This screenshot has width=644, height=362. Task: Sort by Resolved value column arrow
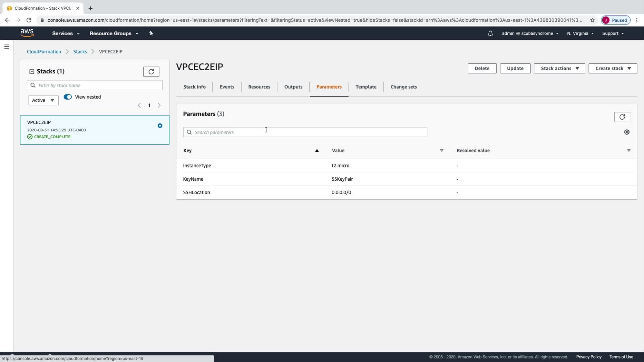(628, 151)
